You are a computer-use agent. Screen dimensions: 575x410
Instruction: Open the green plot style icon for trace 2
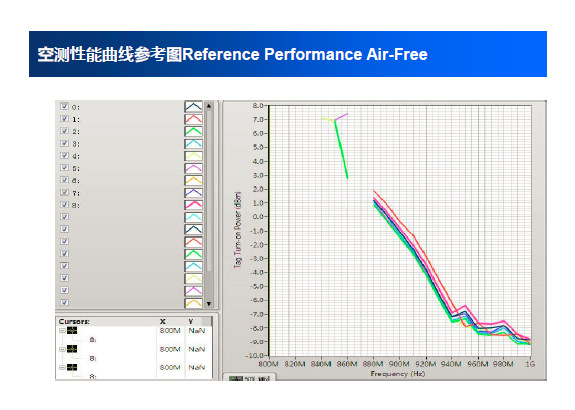pos(193,131)
